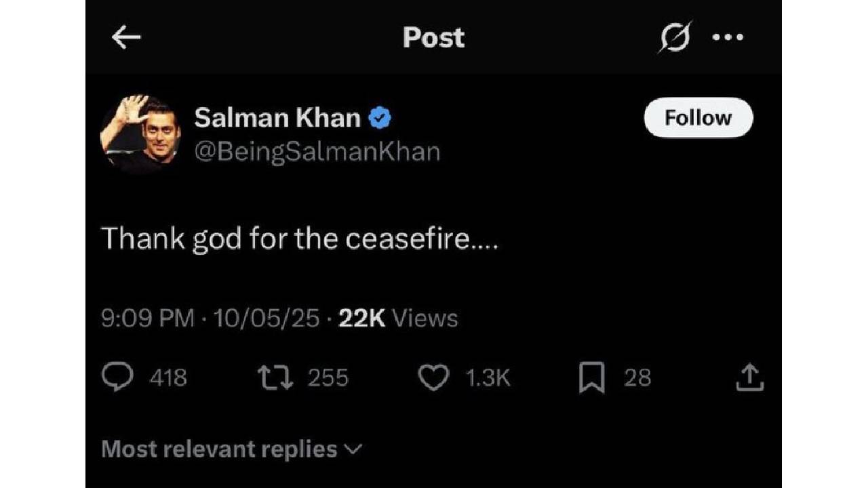Repost this post with the arrows icon

click(275, 378)
